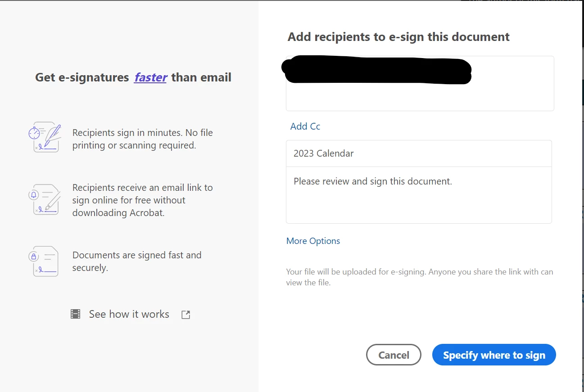Click the 'Add recipients to e-sign' heading

click(x=398, y=37)
